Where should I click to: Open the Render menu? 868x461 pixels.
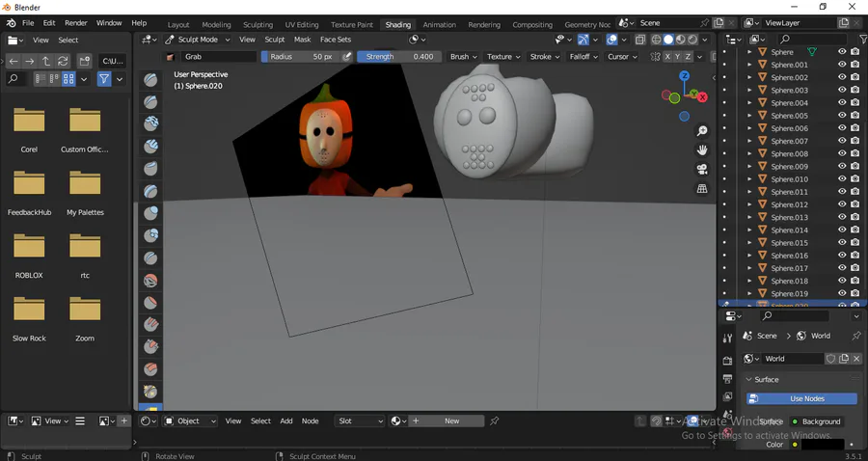[x=76, y=23]
